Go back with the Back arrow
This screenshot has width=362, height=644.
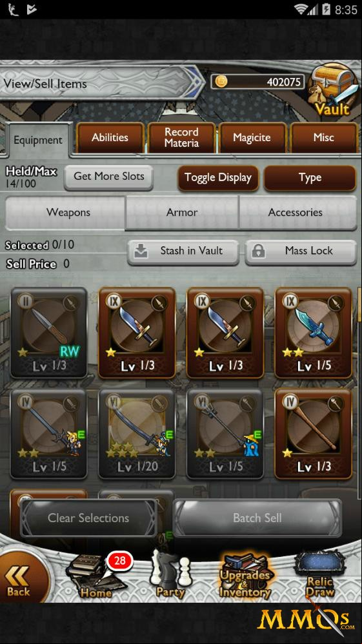point(20,580)
